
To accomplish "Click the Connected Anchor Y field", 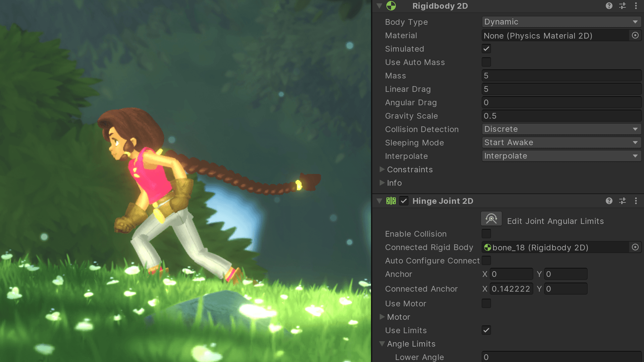I will 566,289.
